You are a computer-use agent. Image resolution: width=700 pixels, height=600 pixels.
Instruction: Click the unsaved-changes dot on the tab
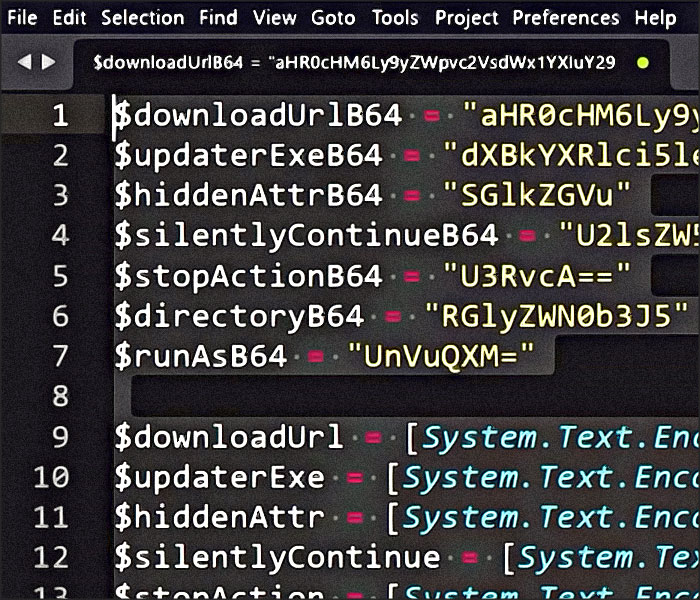pos(642,62)
